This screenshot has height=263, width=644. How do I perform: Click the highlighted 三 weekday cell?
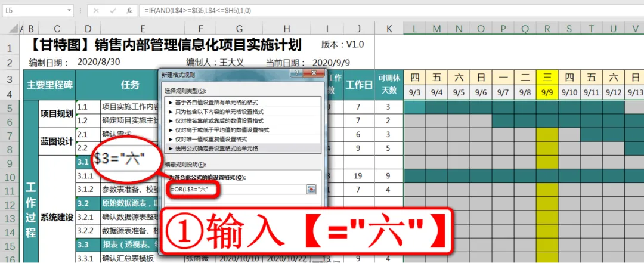coord(547,78)
